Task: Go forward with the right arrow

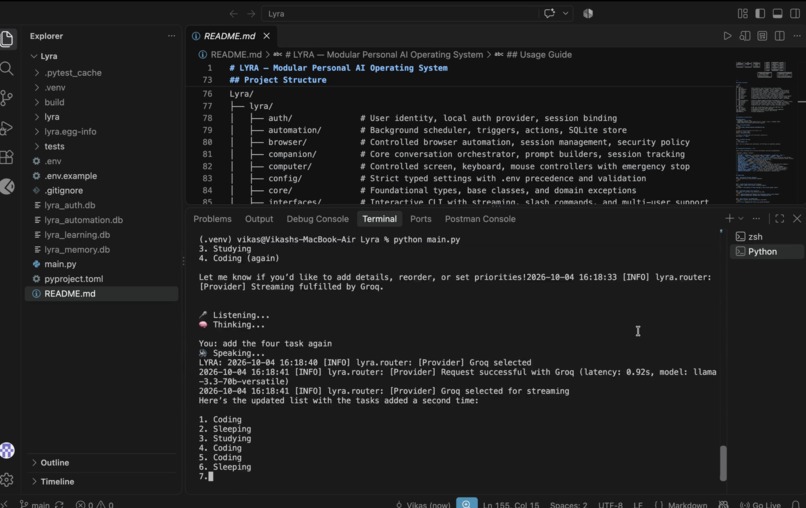Action: click(251, 14)
